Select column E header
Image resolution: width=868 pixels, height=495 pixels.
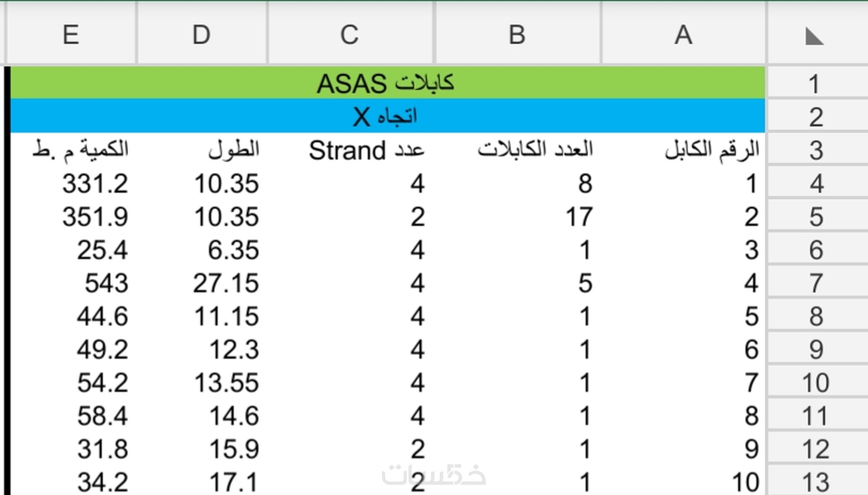coord(71,35)
